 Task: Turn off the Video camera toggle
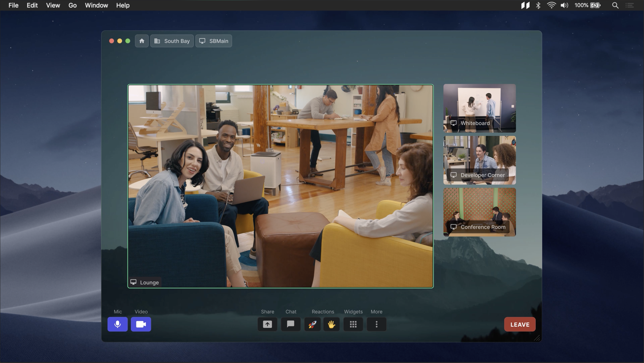coord(141,324)
